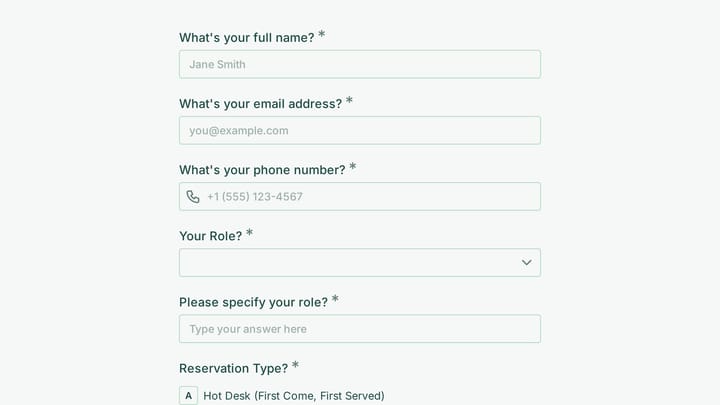Focus the Jane Smith full name field

coord(360,64)
